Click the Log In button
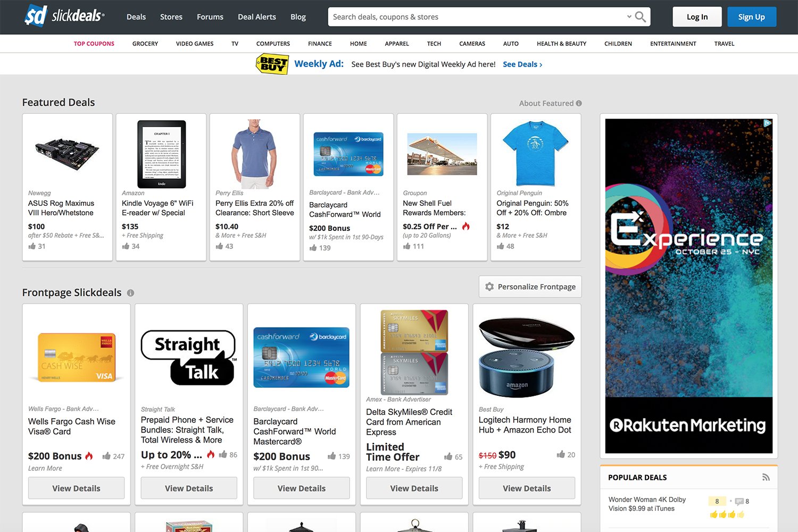The width and height of the screenshot is (798, 532). point(697,17)
